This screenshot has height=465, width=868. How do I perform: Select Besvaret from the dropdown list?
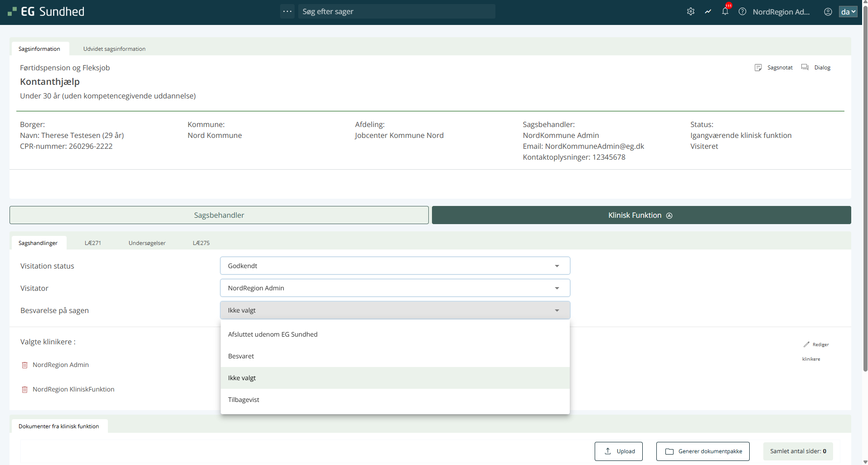coord(241,356)
